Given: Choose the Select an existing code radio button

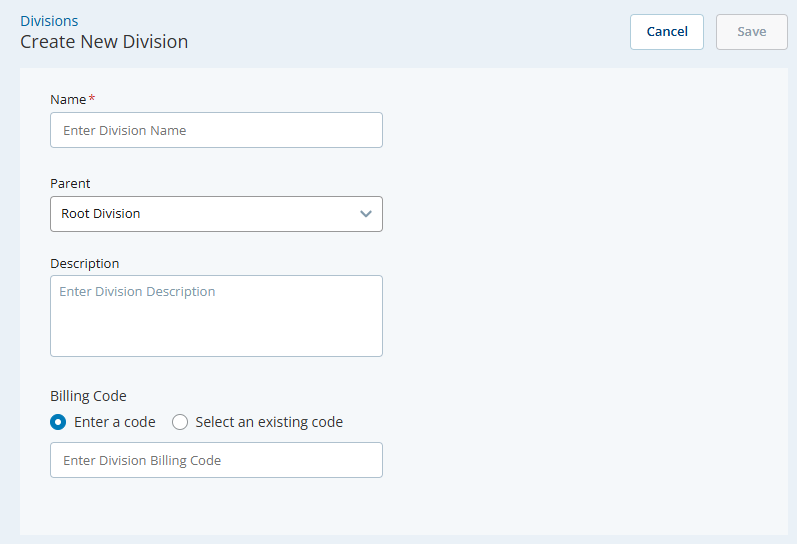Looking at the screenshot, I should pos(180,422).
